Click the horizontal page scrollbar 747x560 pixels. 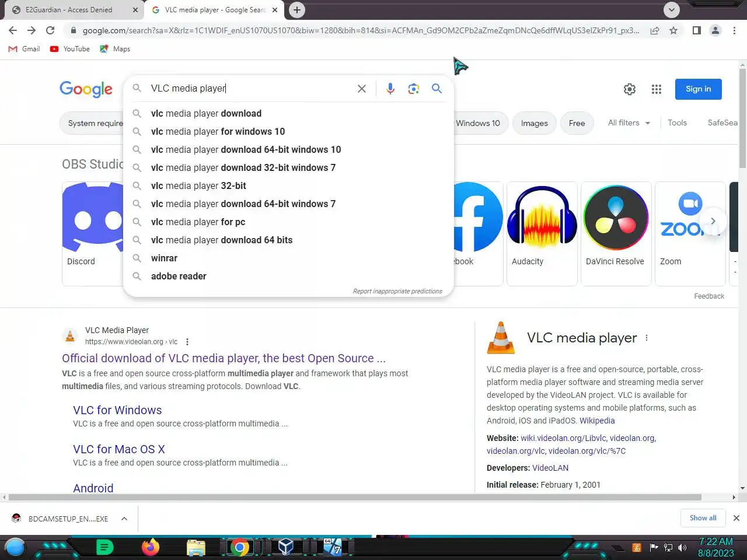(x=355, y=498)
